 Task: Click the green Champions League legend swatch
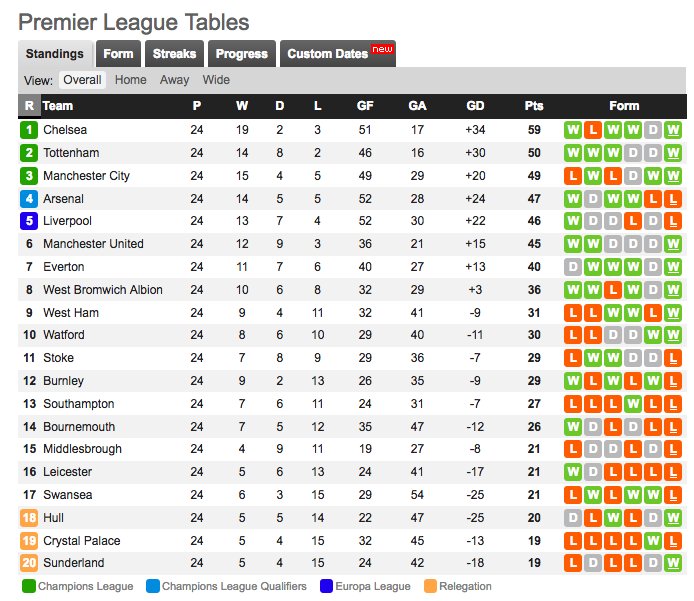coord(27,586)
